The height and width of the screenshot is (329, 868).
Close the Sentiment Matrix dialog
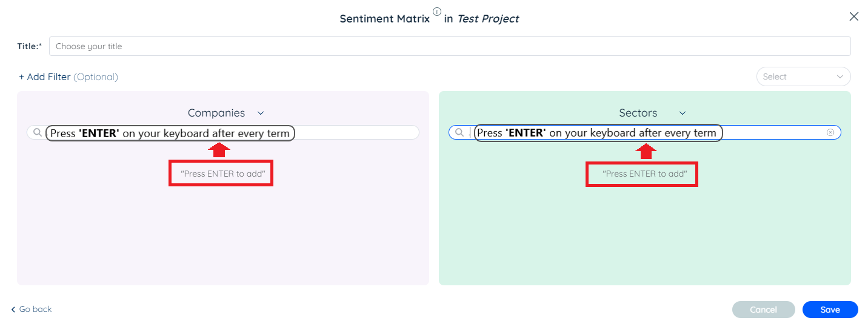(853, 17)
